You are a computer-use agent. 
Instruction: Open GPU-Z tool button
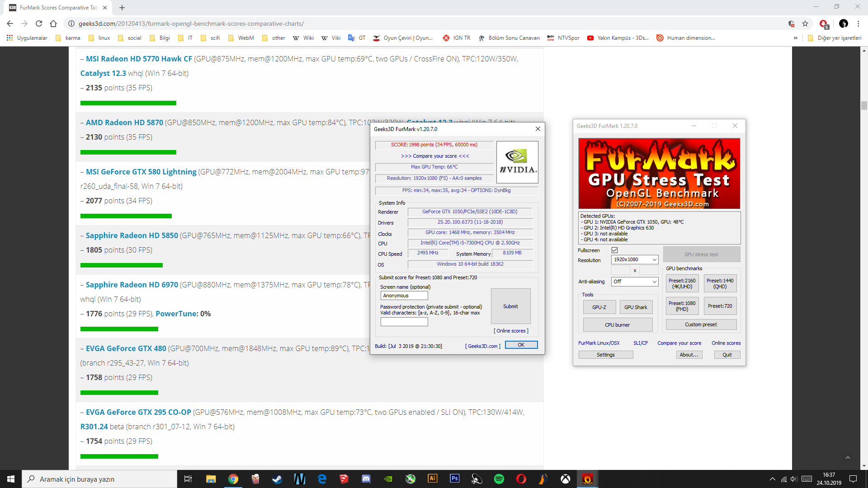click(x=599, y=307)
